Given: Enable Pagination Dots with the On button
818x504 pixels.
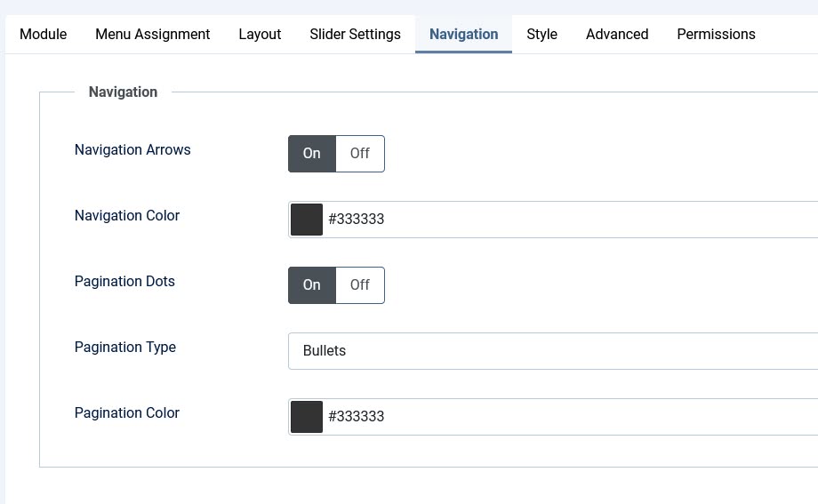Looking at the screenshot, I should [311, 285].
